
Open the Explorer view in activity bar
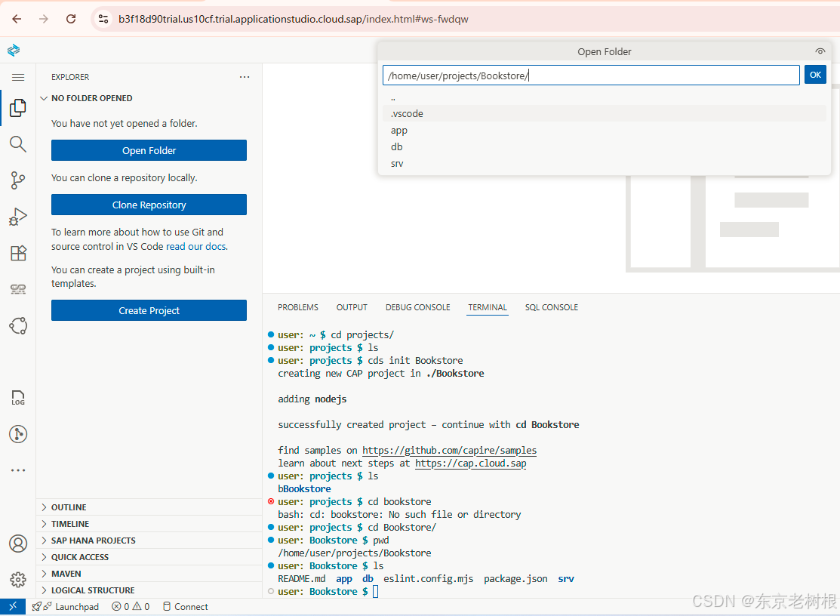pyautogui.click(x=17, y=108)
